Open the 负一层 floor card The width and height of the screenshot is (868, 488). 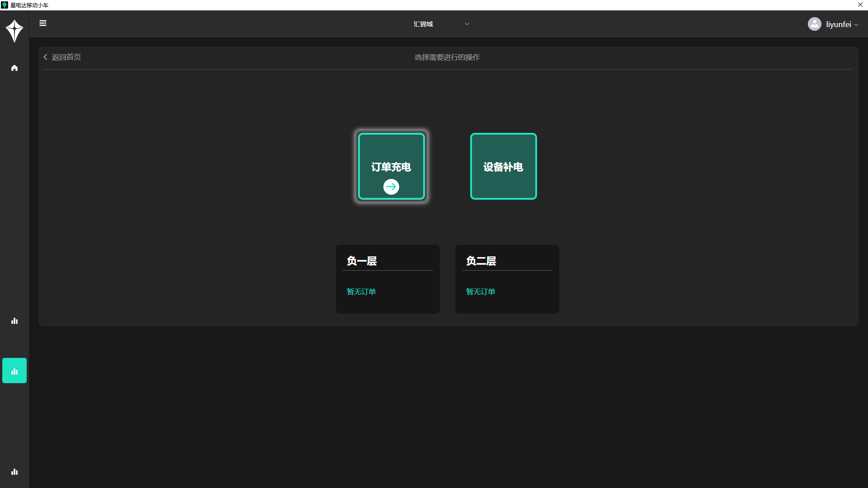pyautogui.click(x=388, y=279)
